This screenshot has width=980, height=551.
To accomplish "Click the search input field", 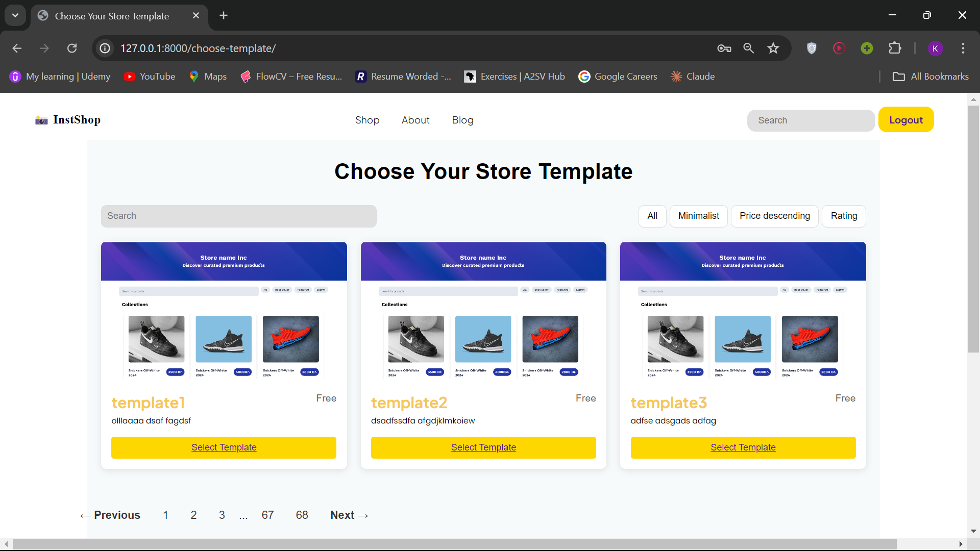I will point(238,216).
